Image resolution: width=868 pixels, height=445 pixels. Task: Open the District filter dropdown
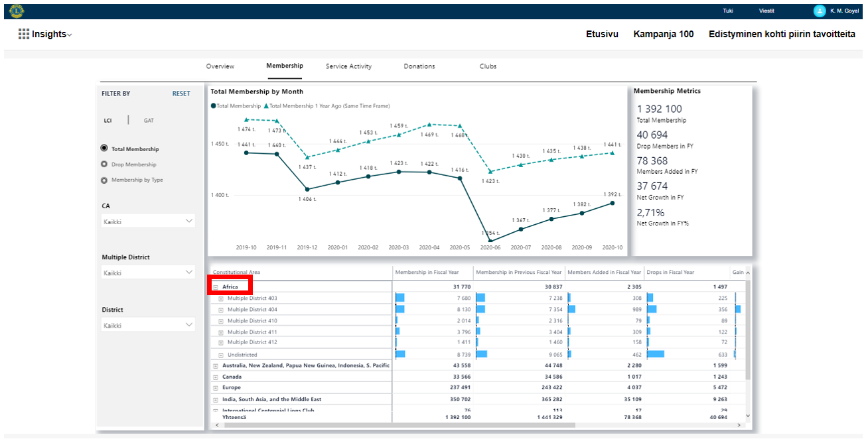pos(148,325)
